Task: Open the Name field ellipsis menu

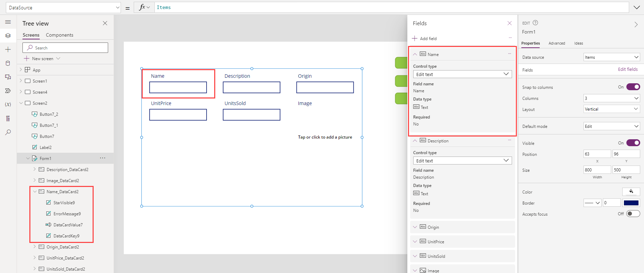Action: pyautogui.click(x=509, y=54)
